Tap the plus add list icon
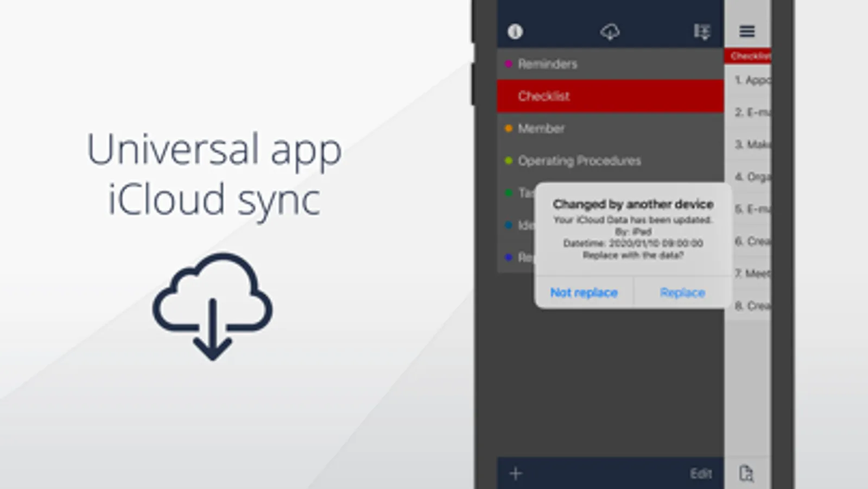The height and width of the screenshot is (489, 868). click(516, 473)
